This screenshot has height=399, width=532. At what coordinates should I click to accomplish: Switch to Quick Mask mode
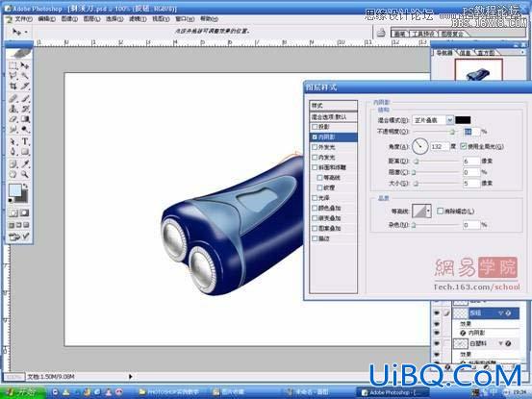24,212
